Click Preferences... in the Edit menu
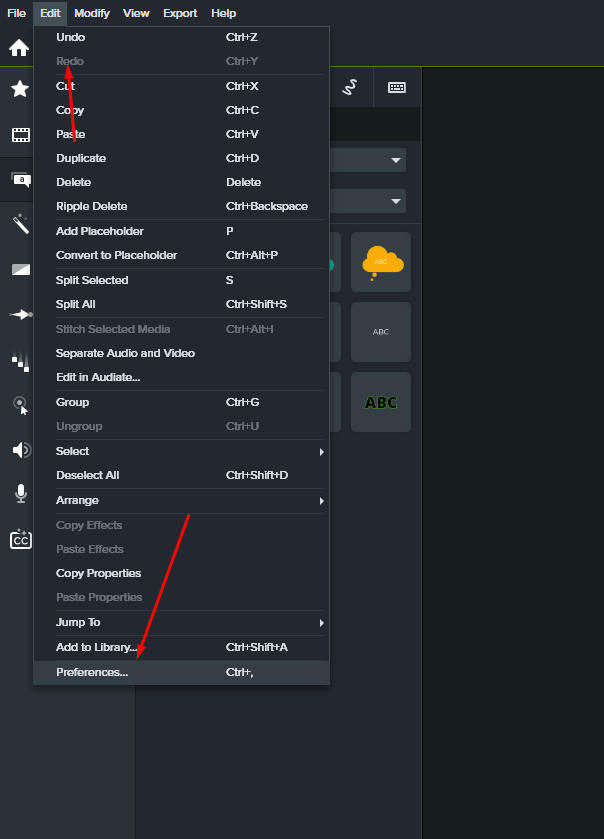Screen dimensions: 604x839 92,672
